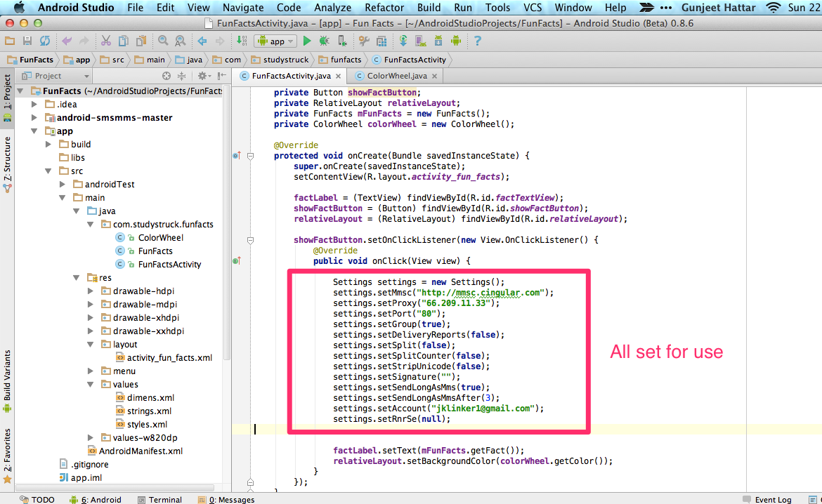Open Project panel gear settings

[202, 76]
